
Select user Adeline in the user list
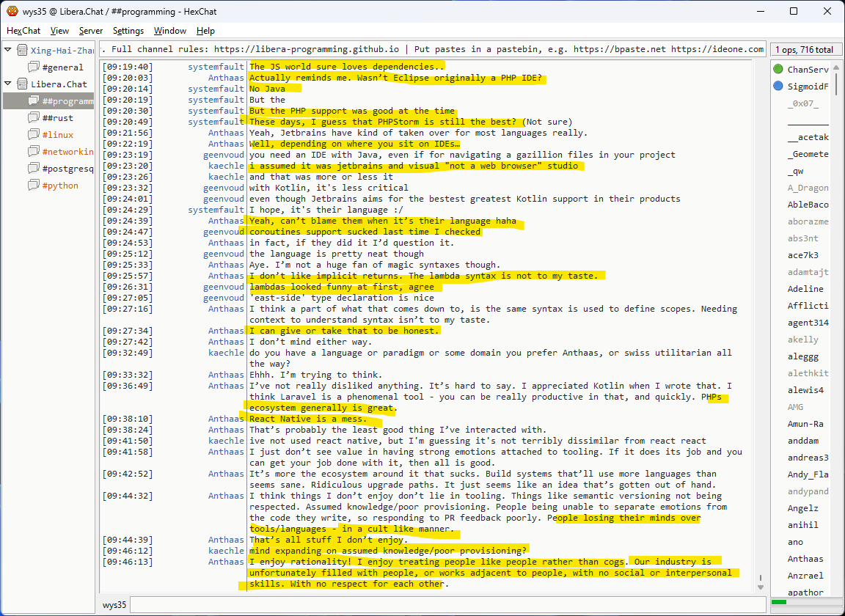coord(805,289)
